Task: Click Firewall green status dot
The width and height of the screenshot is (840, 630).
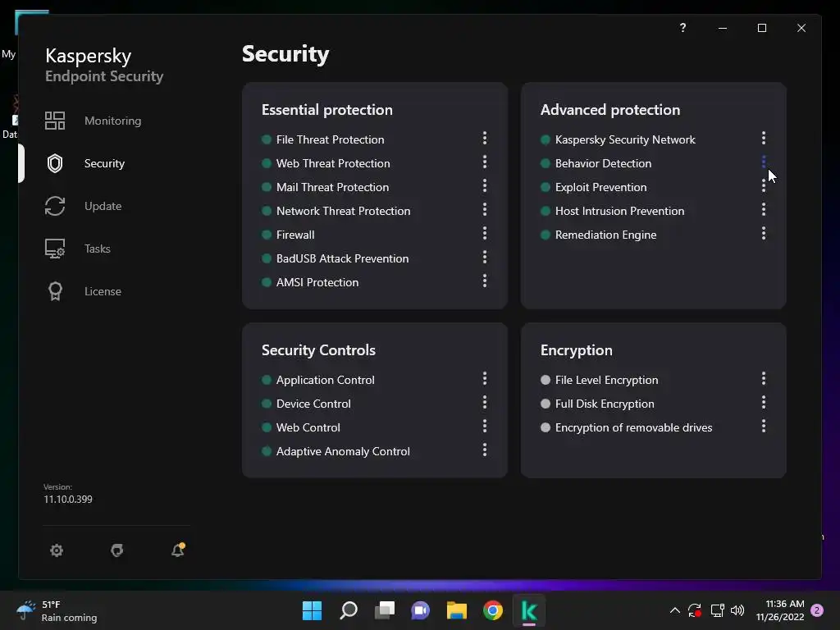Action: [x=267, y=235]
